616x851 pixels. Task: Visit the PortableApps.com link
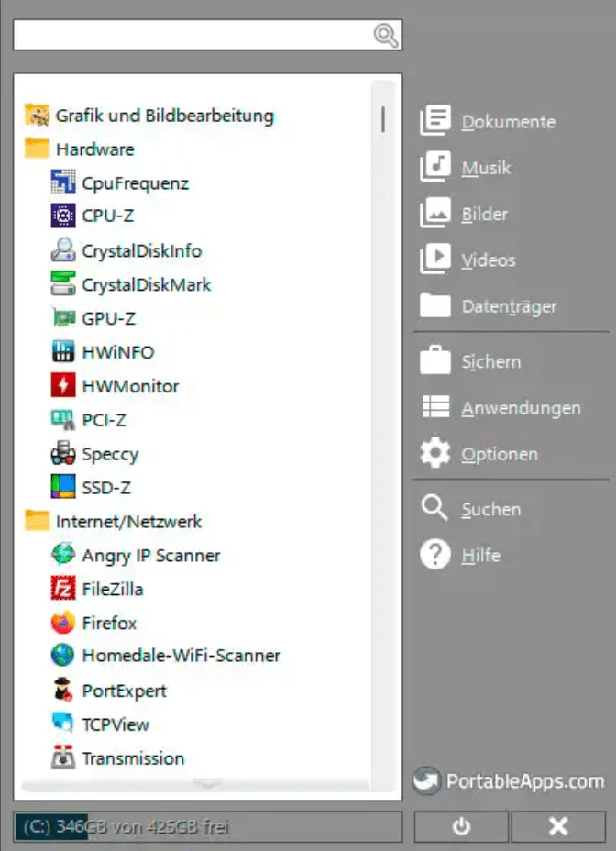click(510, 781)
